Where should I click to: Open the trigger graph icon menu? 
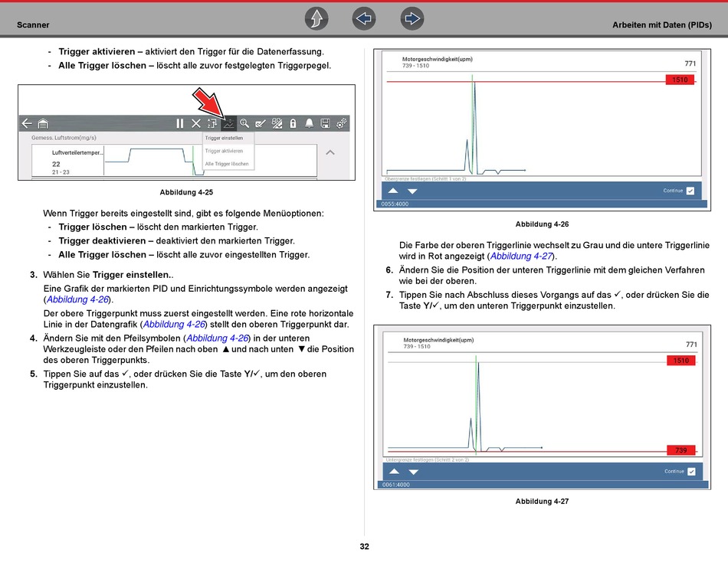[x=228, y=123]
